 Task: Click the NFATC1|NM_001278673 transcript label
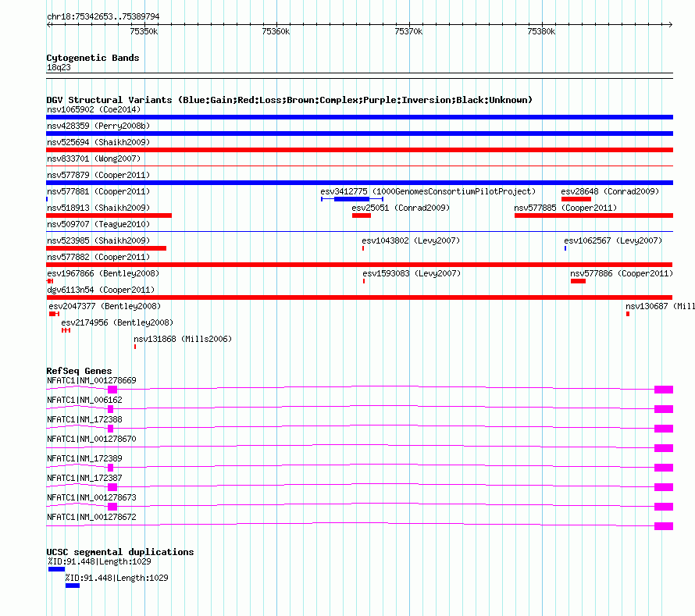91,497
